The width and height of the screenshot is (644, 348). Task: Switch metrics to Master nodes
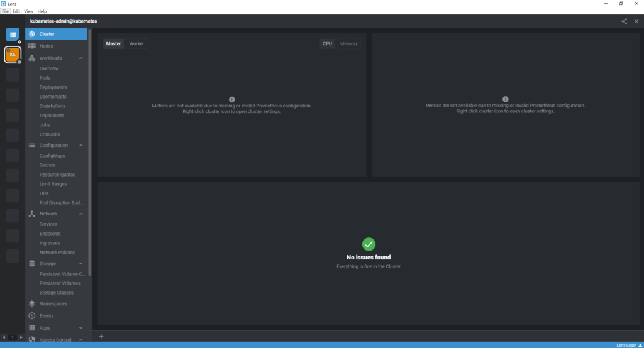click(x=113, y=43)
